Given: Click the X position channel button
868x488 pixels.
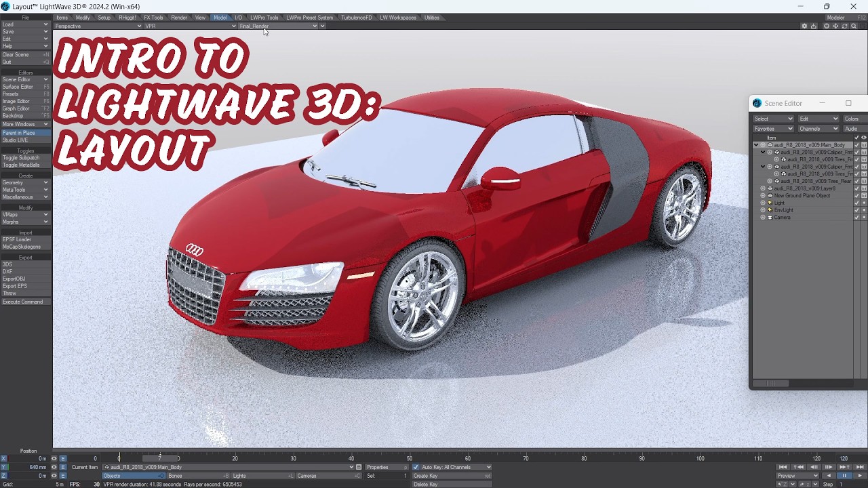Looking at the screenshot, I should (x=3, y=458).
